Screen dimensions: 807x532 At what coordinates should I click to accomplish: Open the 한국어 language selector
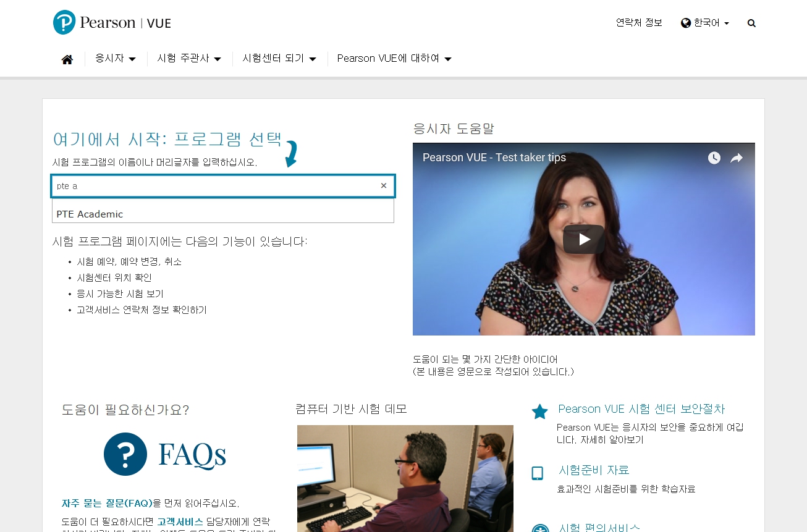pyautogui.click(x=705, y=23)
